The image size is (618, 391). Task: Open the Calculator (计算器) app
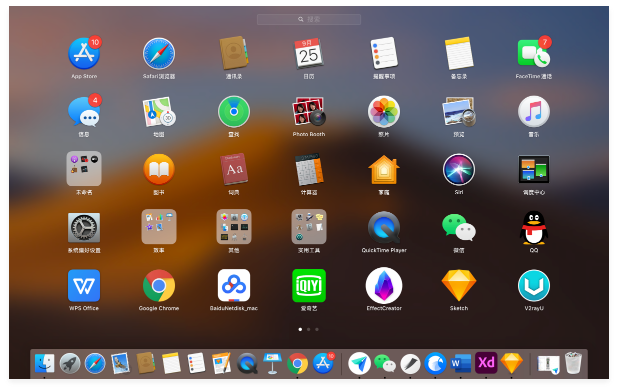click(x=309, y=169)
